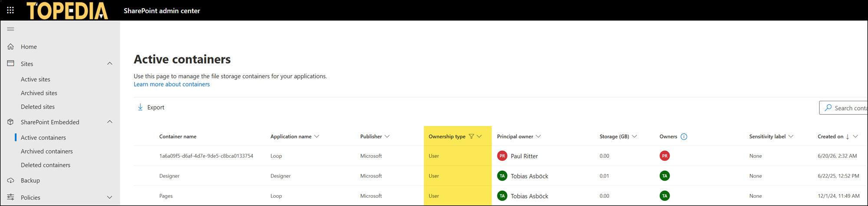Click the Policies sliders icon
This screenshot has width=868, height=206.
pyautogui.click(x=11, y=197)
